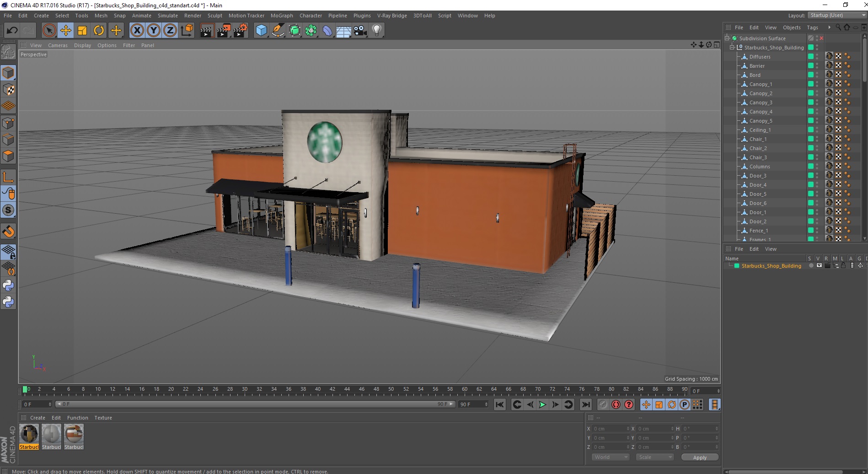Enable Polygons mode
The height and width of the screenshot is (474, 868).
(x=8, y=156)
